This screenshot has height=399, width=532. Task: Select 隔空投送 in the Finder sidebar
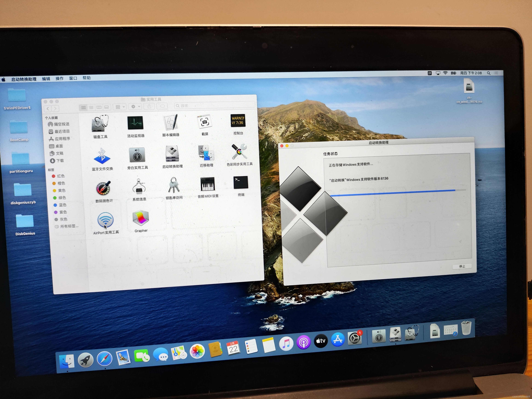click(x=59, y=124)
